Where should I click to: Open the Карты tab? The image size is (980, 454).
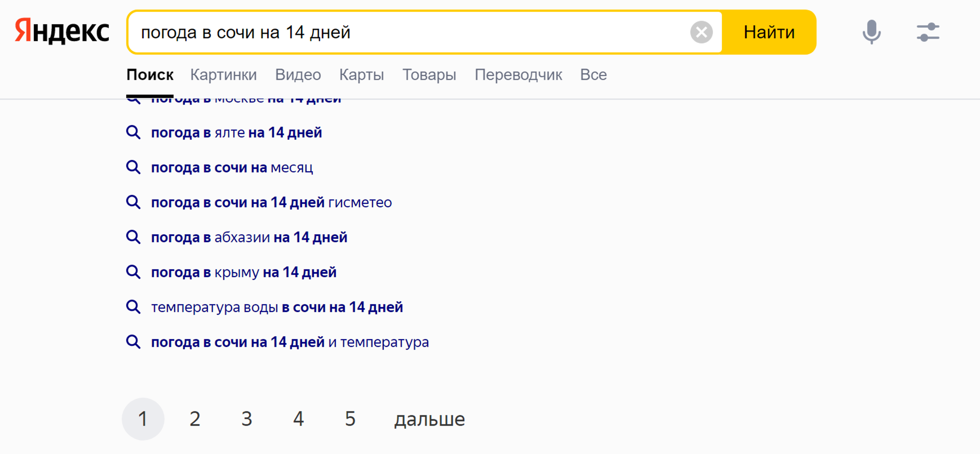(x=362, y=75)
